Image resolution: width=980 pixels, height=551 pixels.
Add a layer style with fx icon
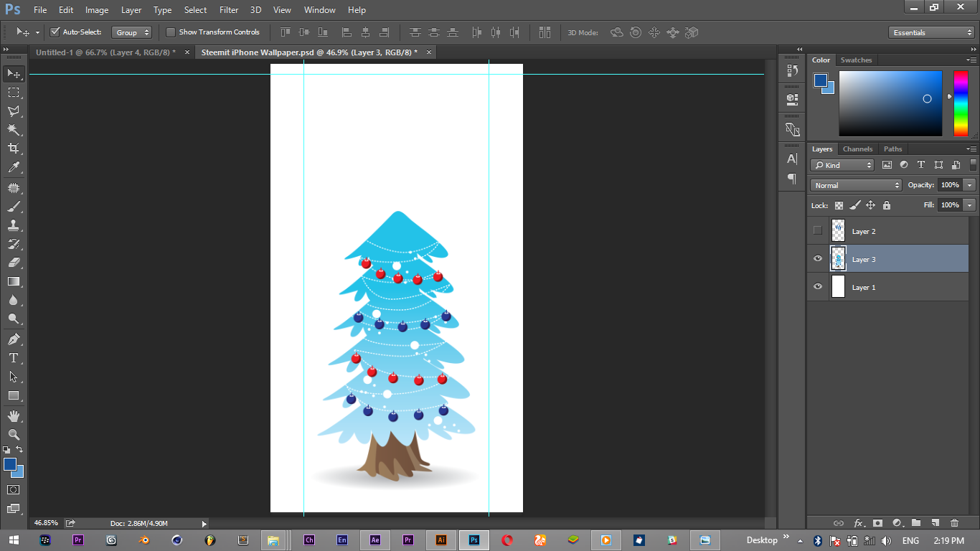858,523
